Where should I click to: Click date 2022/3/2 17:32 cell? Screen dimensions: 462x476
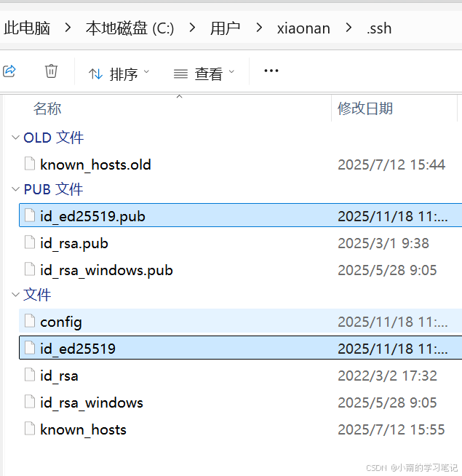[387, 376]
